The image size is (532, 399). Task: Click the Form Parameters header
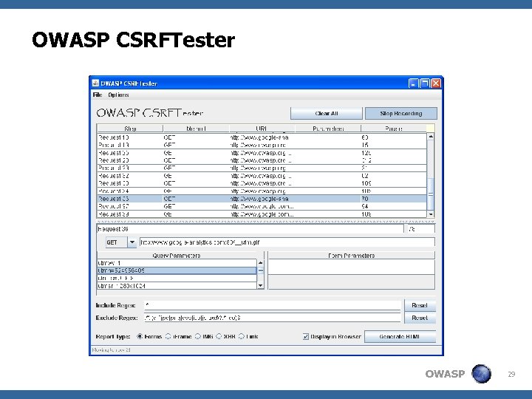(352, 256)
